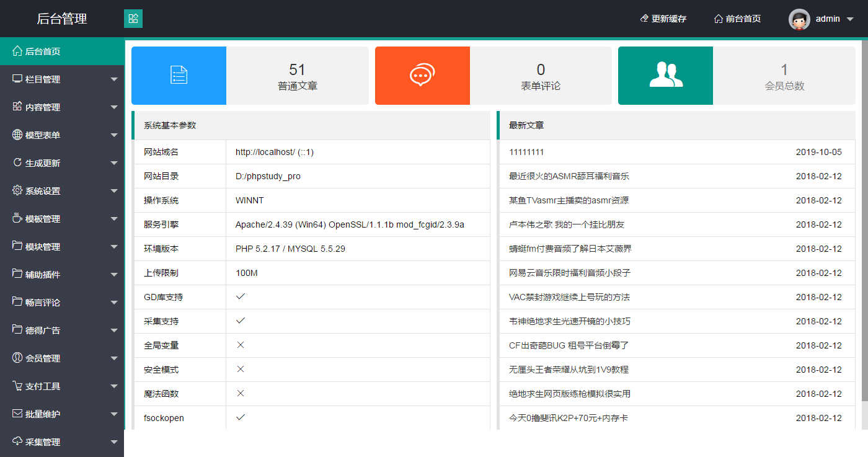Click the cart icon beside 支付工具
The image size is (868, 457).
pos(17,386)
